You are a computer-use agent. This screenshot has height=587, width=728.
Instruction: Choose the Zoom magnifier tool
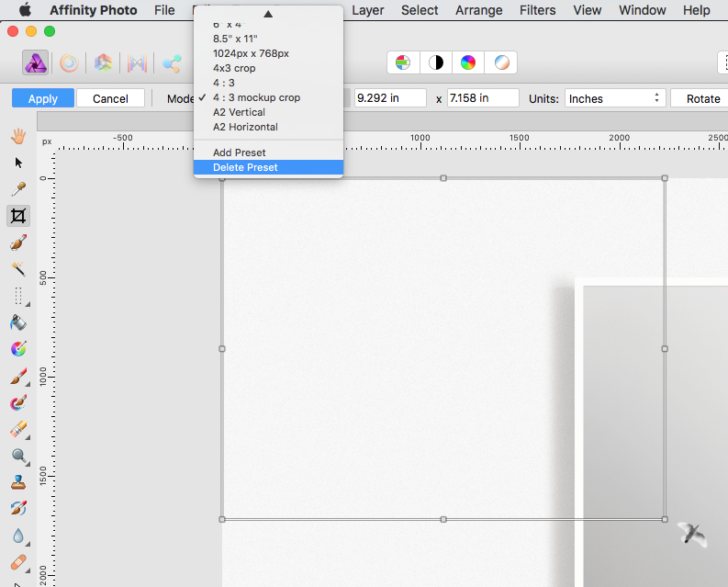click(x=17, y=456)
